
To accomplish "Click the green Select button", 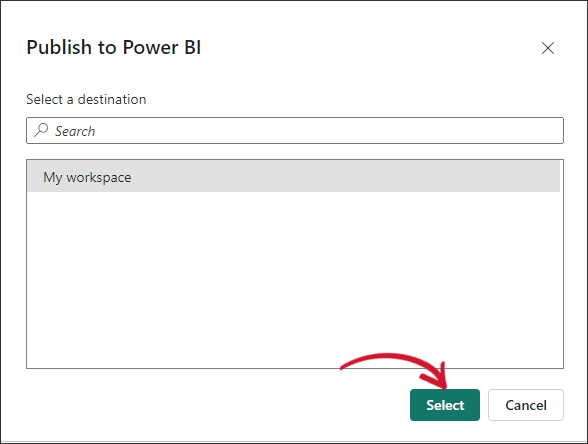I will (445, 405).
